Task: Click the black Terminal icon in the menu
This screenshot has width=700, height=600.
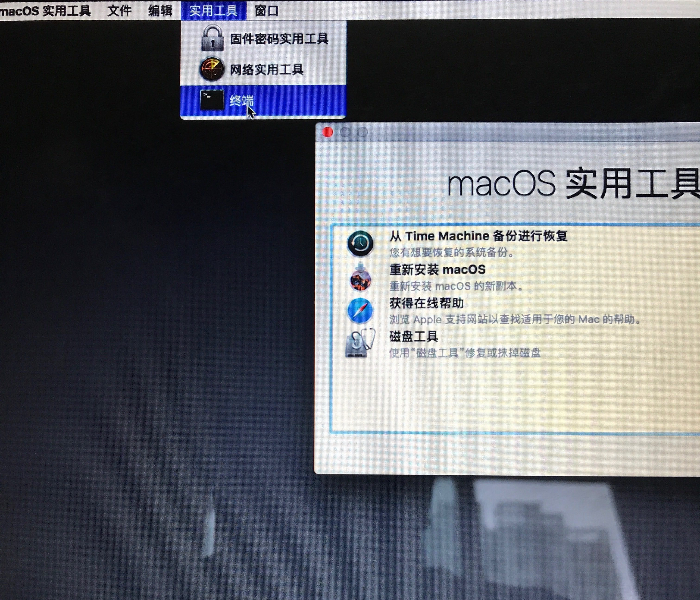Action: (x=212, y=100)
